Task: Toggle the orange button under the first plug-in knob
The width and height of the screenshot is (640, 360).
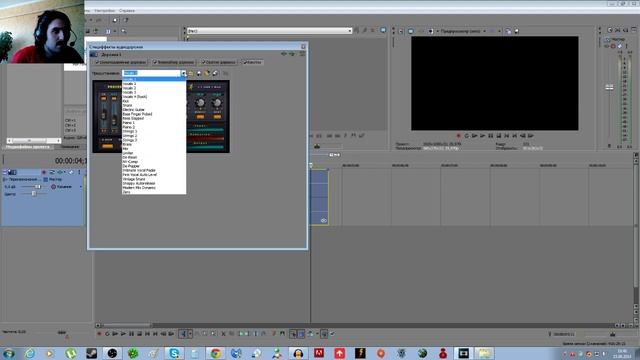Action: tap(200, 117)
